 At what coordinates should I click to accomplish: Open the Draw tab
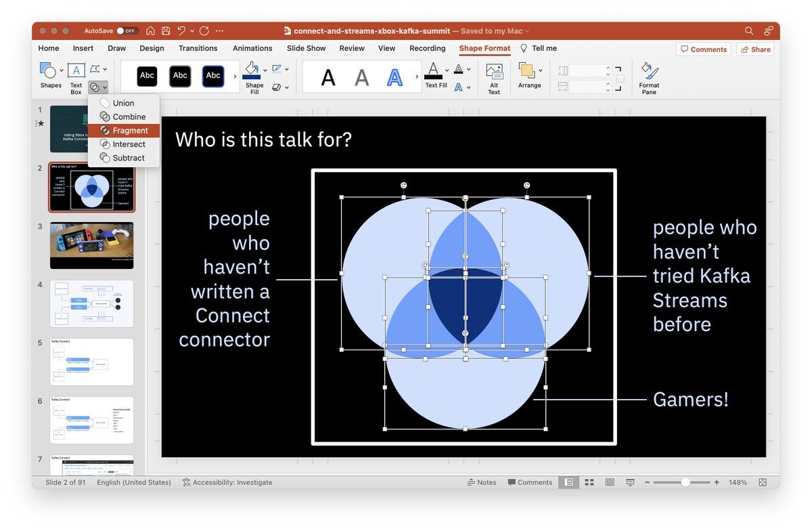click(117, 49)
